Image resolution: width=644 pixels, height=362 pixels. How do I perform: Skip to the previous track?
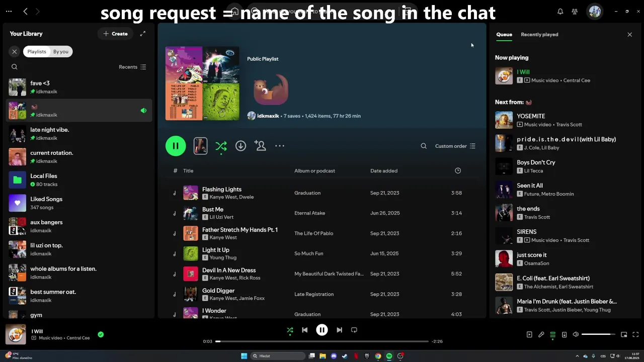(304, 330)
